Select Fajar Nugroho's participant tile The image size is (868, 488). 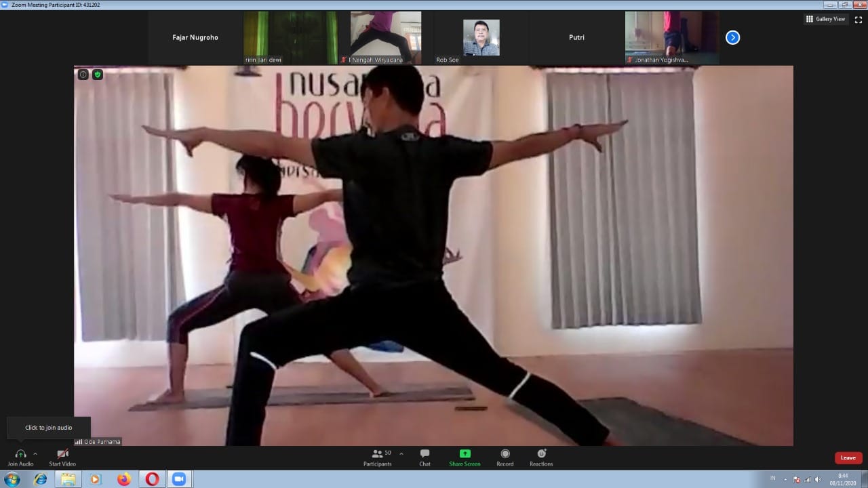point(195,38)
